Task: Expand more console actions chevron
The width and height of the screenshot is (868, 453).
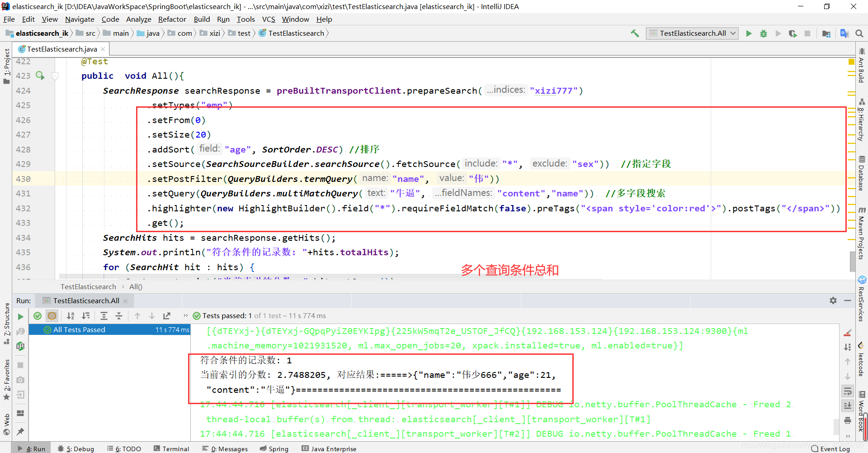Action: [848, 436]
